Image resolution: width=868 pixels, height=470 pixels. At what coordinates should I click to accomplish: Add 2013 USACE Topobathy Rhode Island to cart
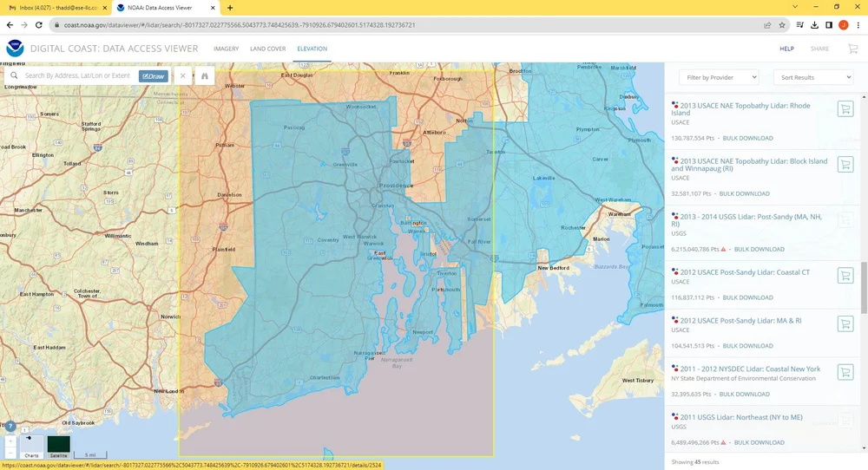point(845,109)
